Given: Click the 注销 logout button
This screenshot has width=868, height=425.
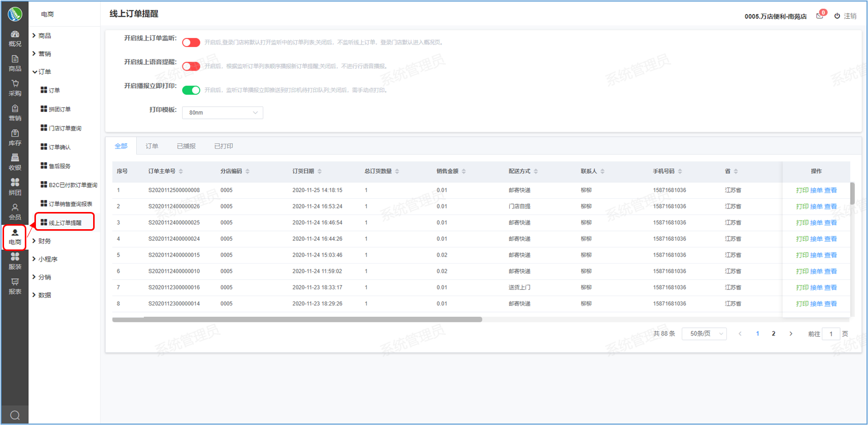Looking at the screenshot, I should pos(846,16).
